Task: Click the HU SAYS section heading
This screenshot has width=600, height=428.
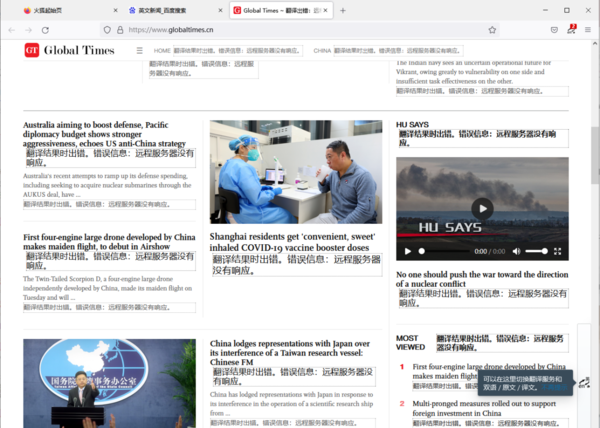Action: (x=412, y=125)
